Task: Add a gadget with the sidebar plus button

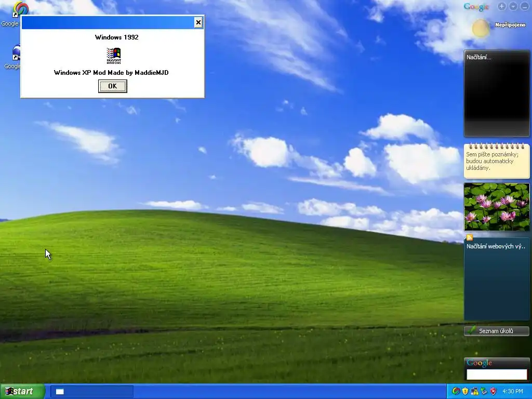Action: pyautogui.click(x=502, y=6)
